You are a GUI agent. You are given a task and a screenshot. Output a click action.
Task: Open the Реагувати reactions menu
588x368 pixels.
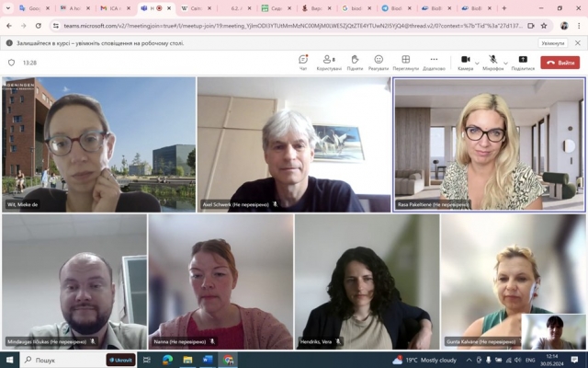[379, 60]
